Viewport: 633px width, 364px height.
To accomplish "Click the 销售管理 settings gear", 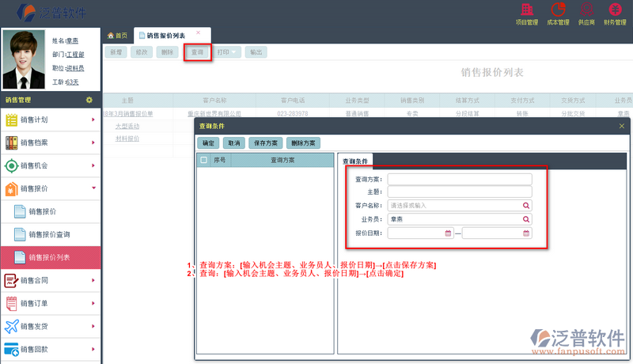I will tap(89, 100).
